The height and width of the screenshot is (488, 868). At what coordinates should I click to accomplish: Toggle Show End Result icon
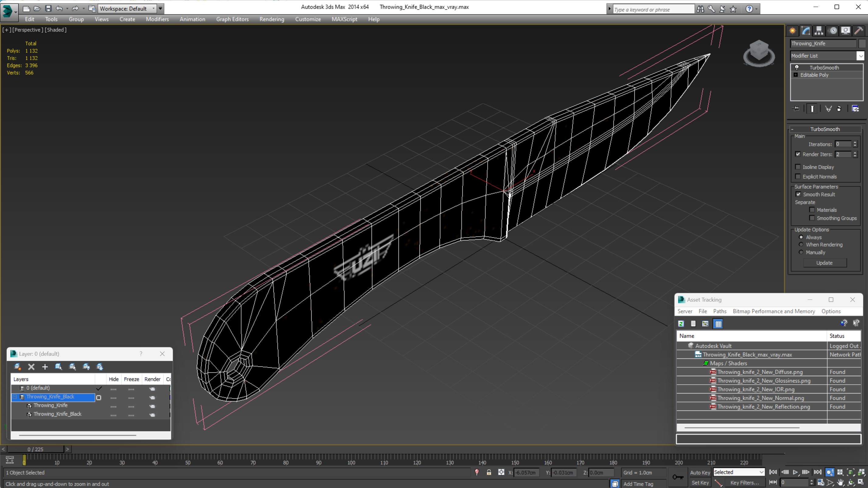point(812,109)
